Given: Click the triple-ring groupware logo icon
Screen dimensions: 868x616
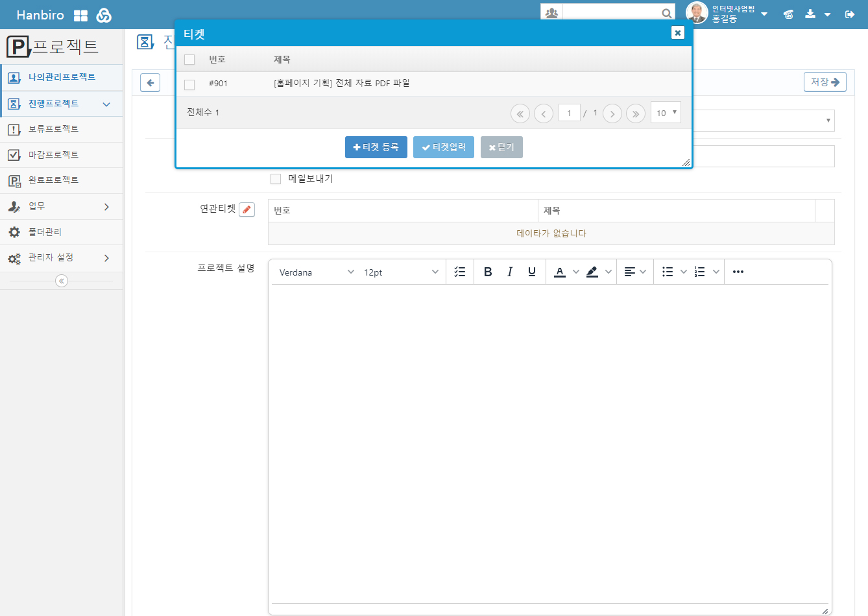Looking at the screenshot, I should [104, 16].
